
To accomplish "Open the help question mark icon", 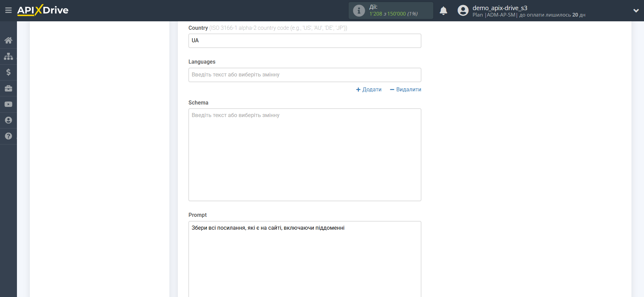I will (x=8, y=136).
